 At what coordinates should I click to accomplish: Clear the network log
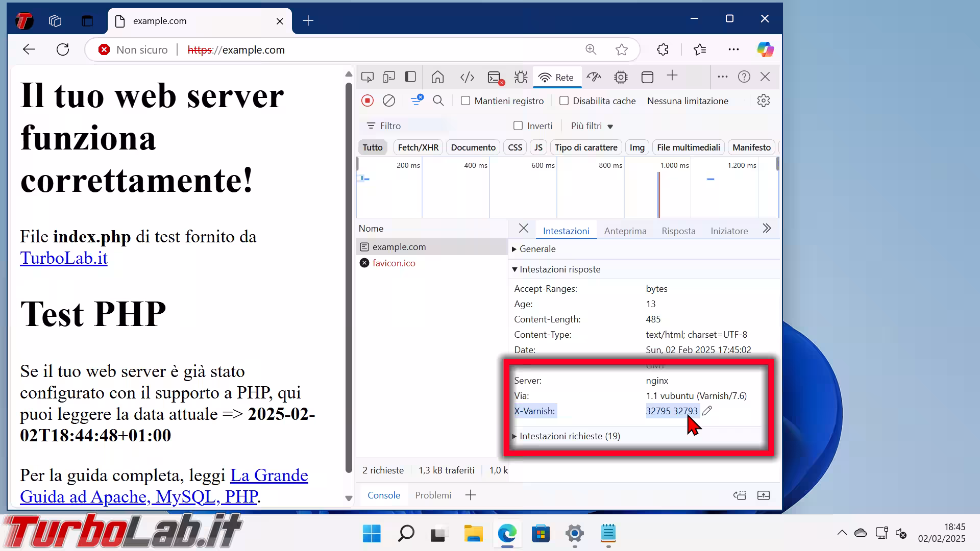[389, 101]
